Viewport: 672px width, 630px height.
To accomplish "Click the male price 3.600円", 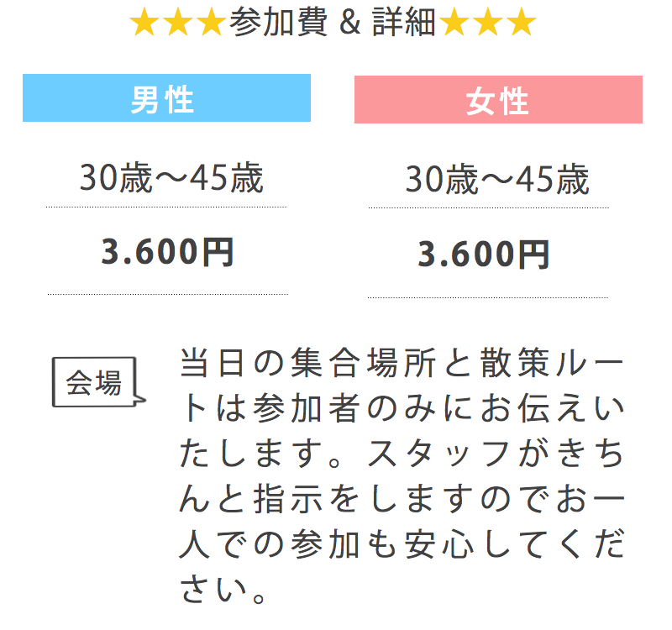I will pyautogui.click(x=167, y=252).
